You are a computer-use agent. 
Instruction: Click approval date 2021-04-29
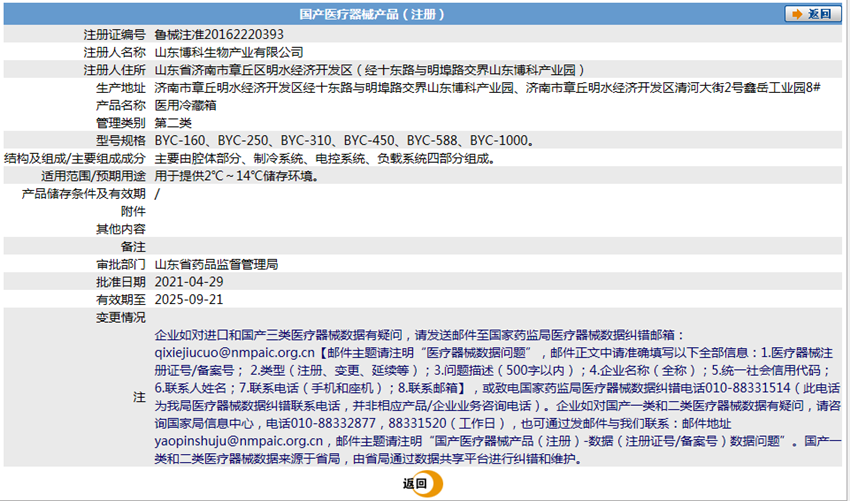[x=189, y=282]
